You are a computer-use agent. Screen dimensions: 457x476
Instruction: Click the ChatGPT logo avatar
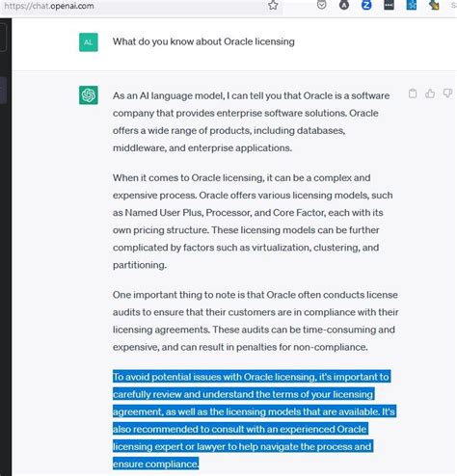point(89,95)
